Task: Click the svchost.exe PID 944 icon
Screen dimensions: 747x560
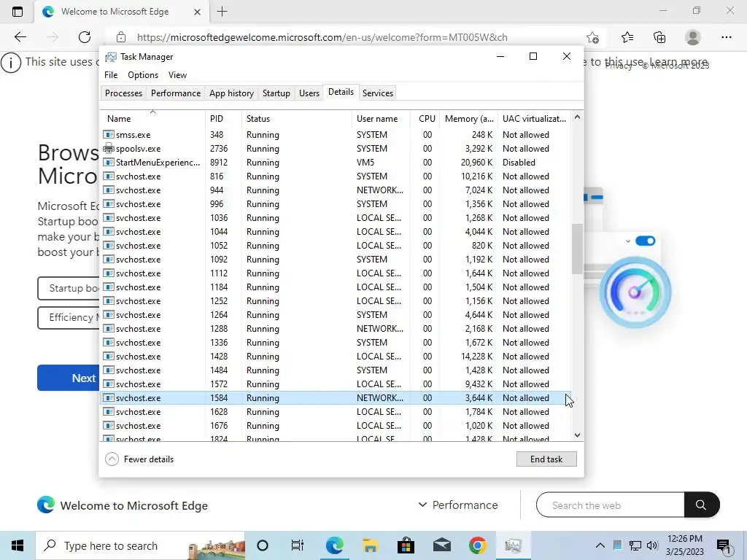Action: [x=109, y=190]
